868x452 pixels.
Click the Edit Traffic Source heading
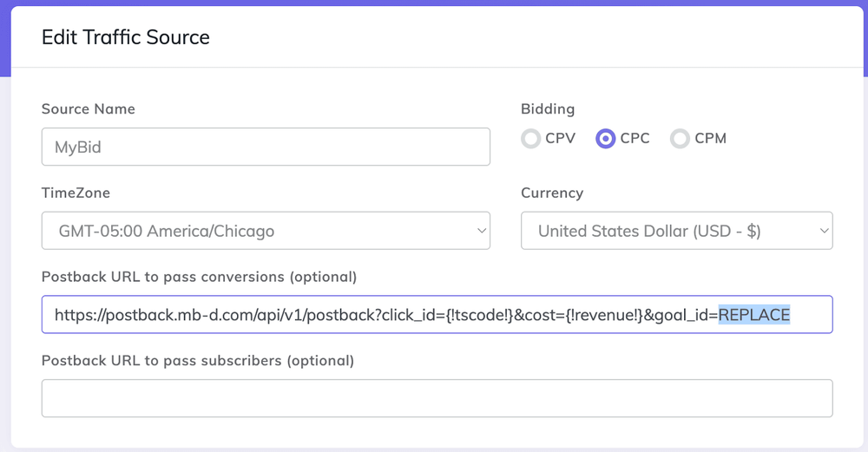point(126,37)
